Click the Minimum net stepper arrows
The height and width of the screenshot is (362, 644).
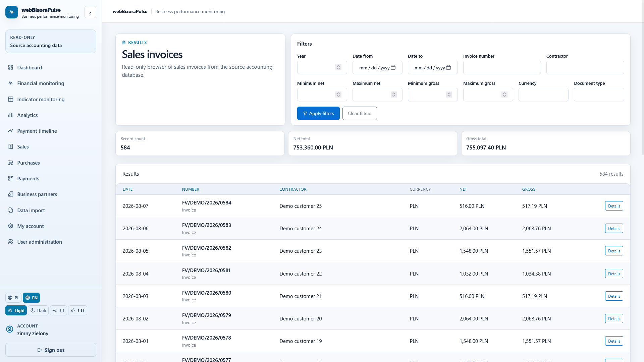tap(338, 95)
